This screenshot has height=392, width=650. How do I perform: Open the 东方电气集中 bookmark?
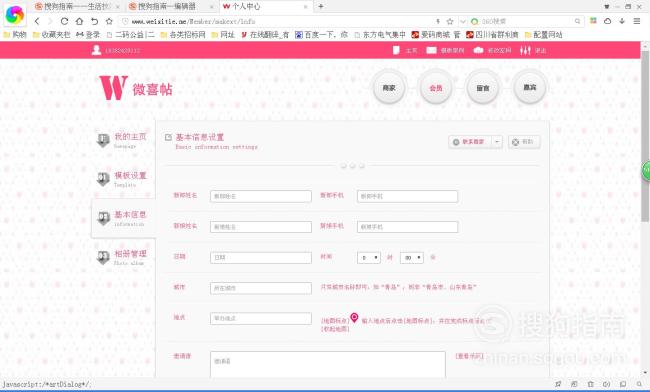click(x=380, y=35)
